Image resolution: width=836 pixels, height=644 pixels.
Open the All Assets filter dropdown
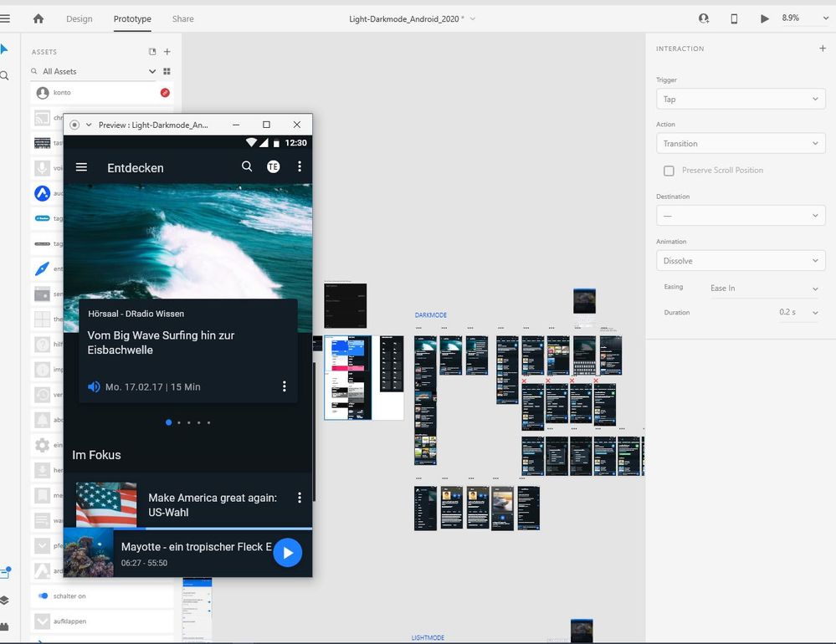[152, 71]
